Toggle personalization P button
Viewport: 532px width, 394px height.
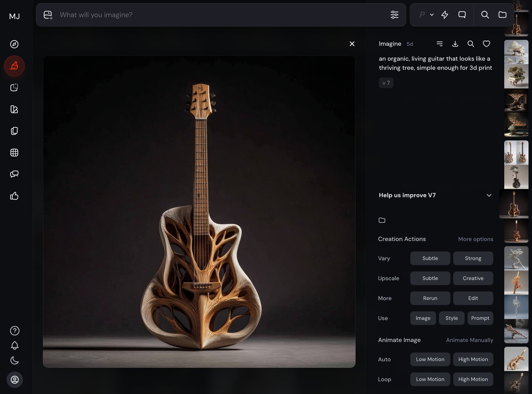coord(422,15)
